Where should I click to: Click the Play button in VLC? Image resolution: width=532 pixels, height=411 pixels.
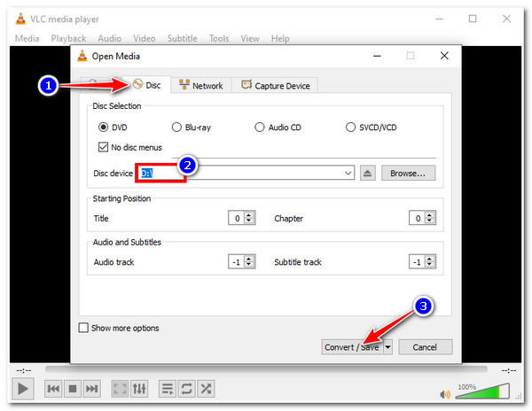(23, 389)
